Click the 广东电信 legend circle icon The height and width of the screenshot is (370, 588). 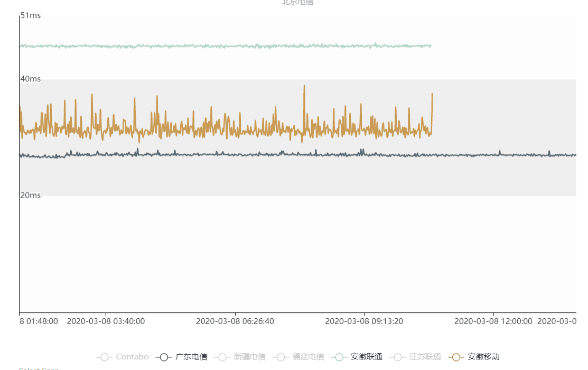(164, 357)
